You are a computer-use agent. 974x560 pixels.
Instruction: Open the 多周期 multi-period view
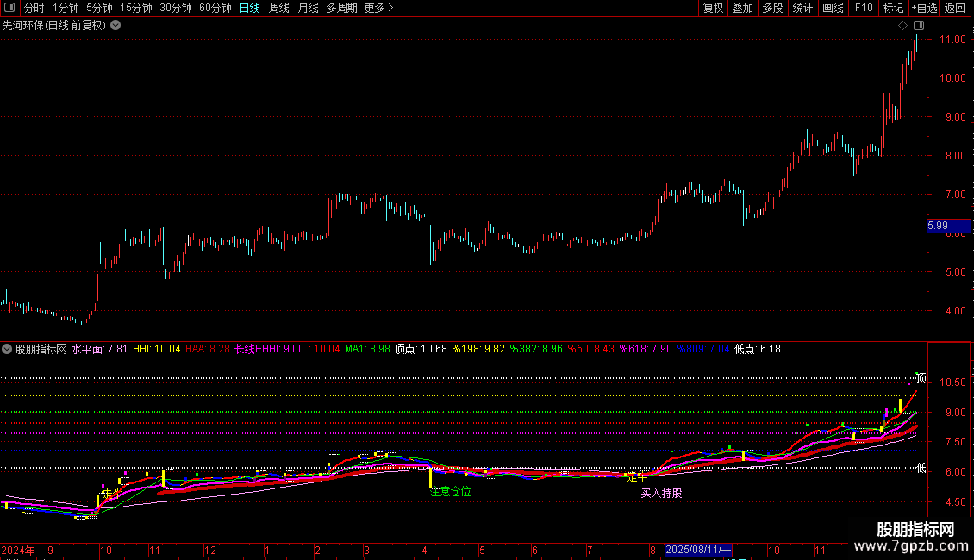342,8
